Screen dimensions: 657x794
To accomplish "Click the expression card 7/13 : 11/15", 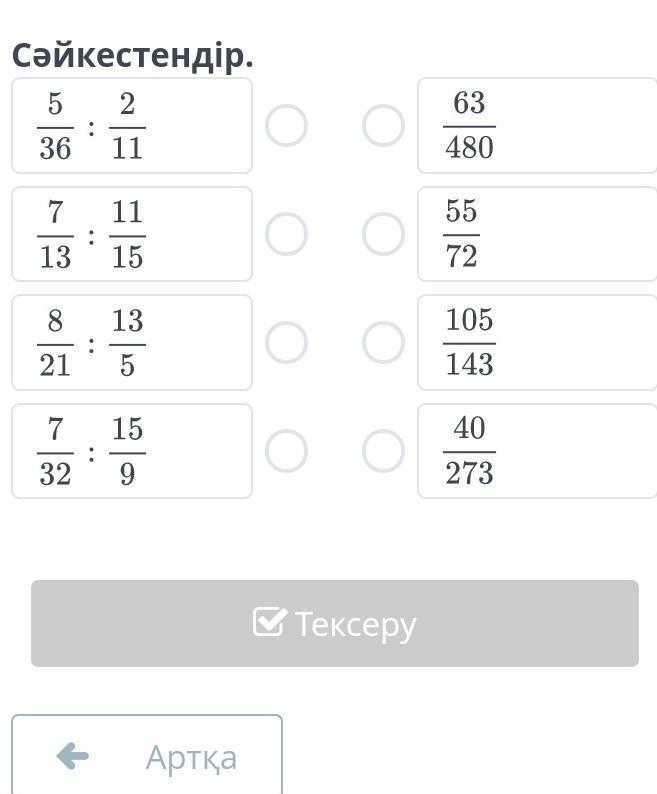I will [x=131, y=234].
